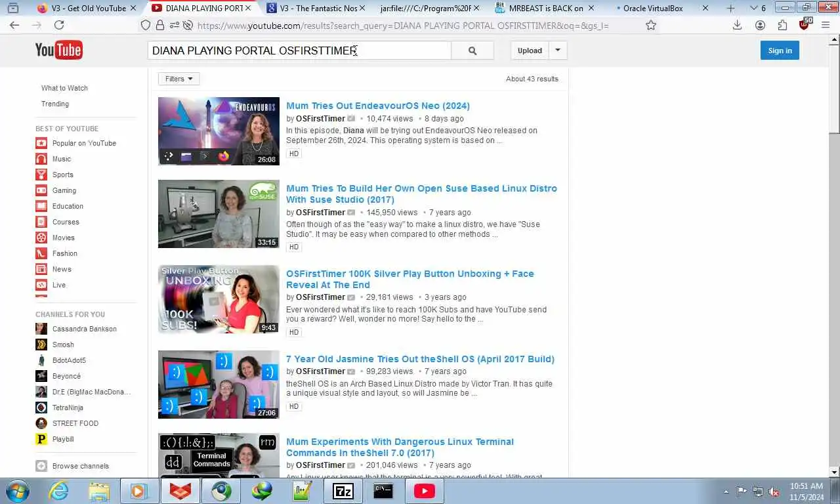Click the YouTube logo
The height and width of the screenshot is (504, 840).
[x=59, y=51]
